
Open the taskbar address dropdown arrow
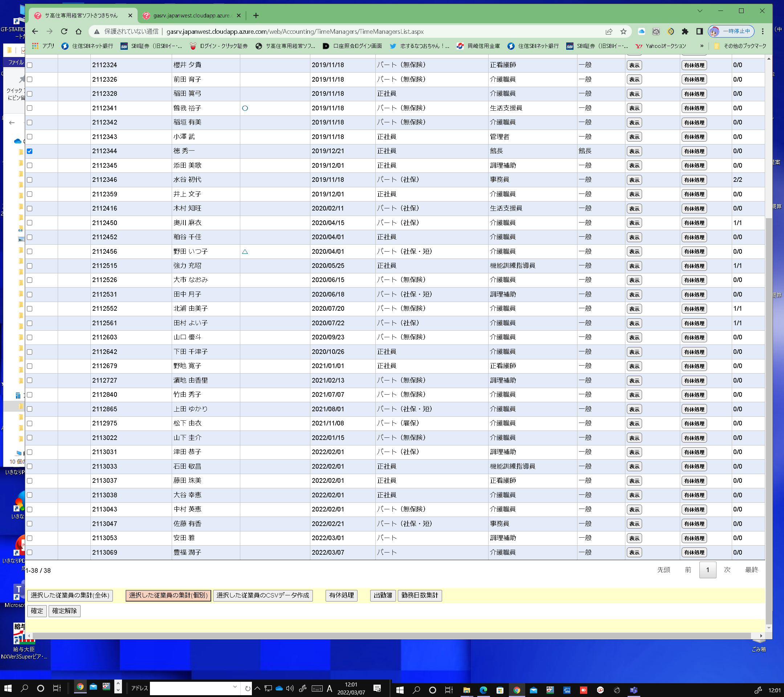[x=235, y=686]
